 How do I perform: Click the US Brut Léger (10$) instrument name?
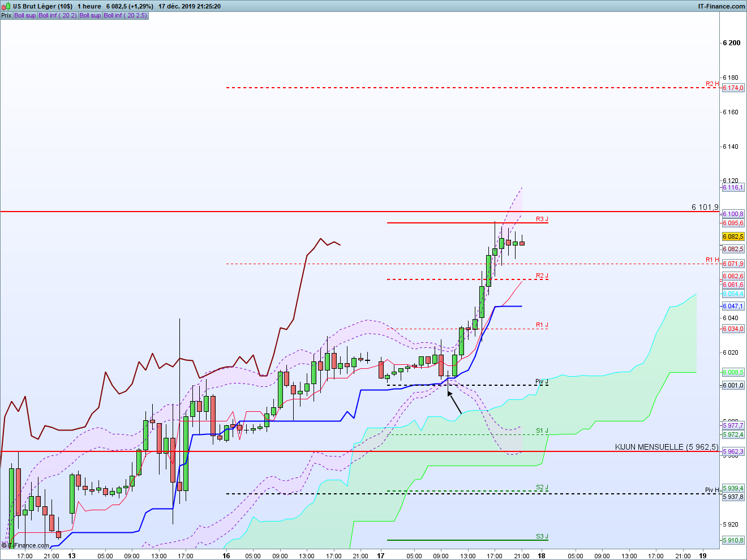(43, 6)
